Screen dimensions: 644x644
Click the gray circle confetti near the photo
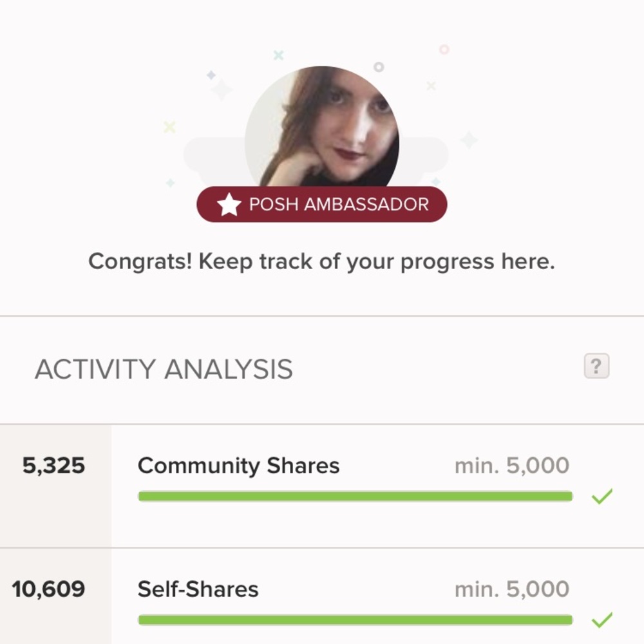pos(379,67)
